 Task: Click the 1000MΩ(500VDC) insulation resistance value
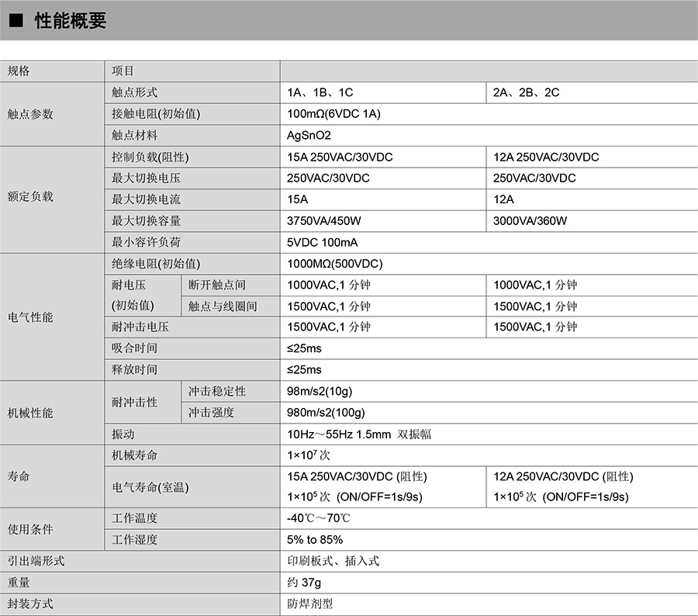(x=334, y=264)
